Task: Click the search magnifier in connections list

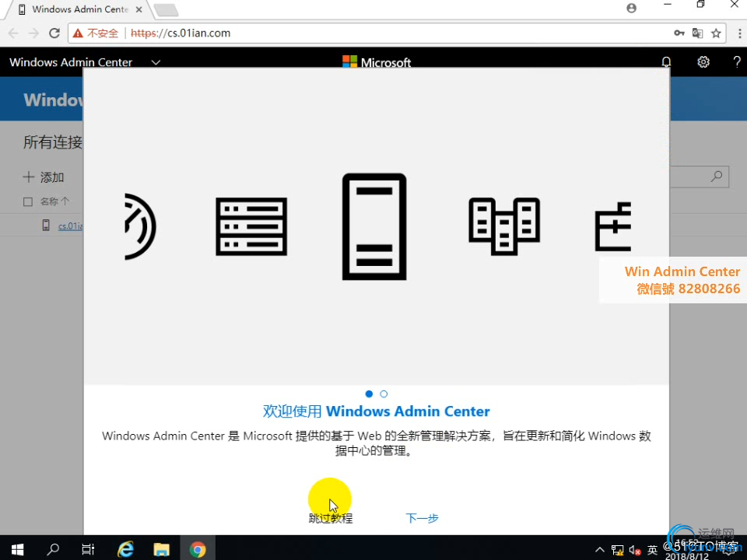Action: pyautogui.click(x=716, y=177)
